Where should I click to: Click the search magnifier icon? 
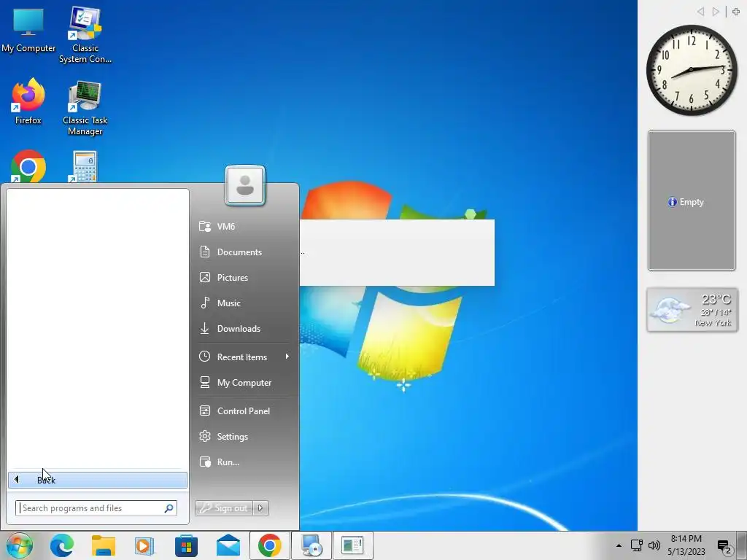pyautogui.click(x=169, y=508)
